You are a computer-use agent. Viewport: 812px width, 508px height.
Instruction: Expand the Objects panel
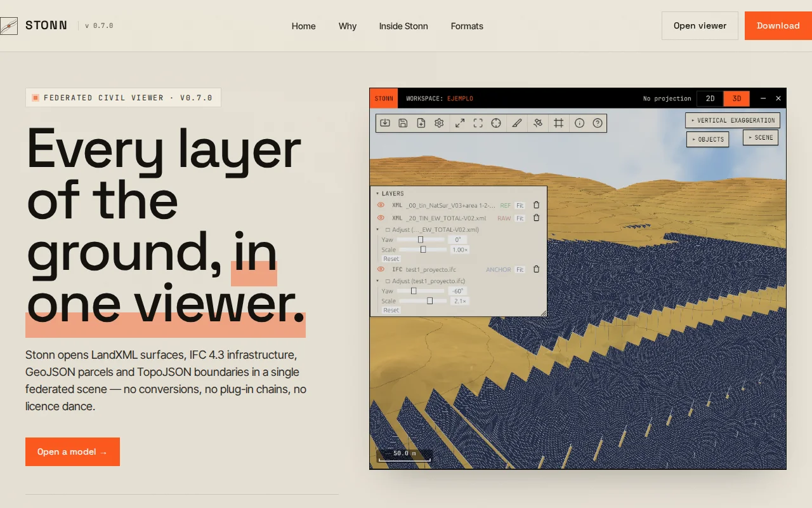tap(707, 139)
